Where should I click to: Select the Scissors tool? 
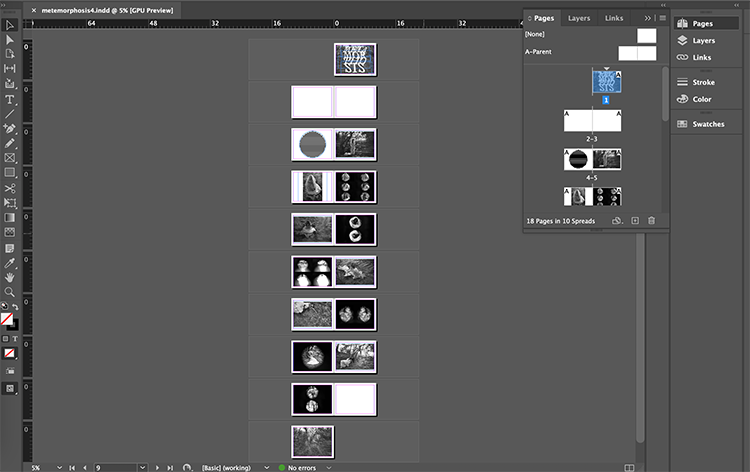tap(10, 187)
